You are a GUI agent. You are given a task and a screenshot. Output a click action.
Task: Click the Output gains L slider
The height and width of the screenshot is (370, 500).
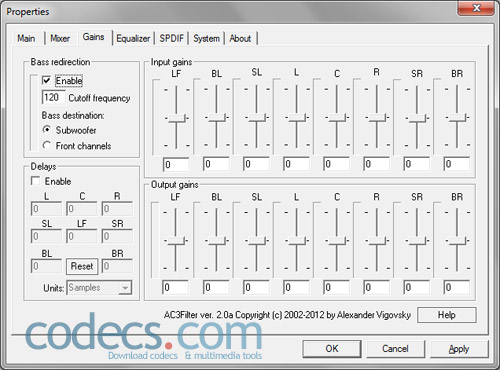point(297,241)
